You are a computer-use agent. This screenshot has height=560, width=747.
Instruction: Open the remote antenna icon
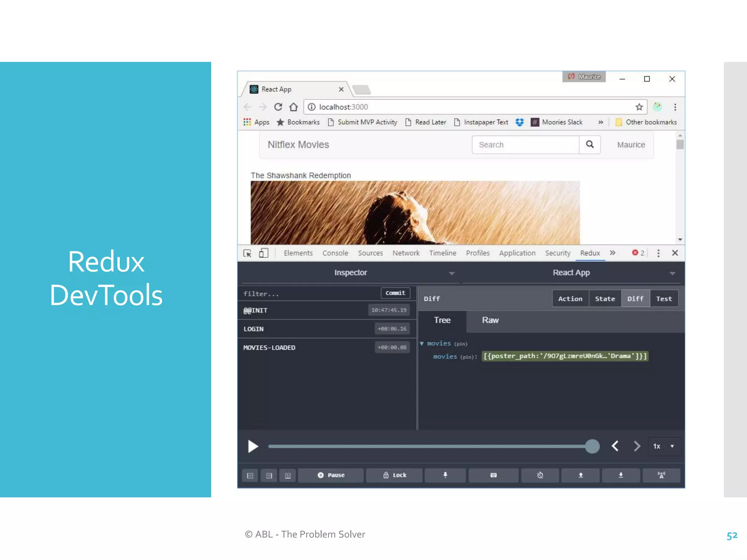[x=661, y=475]
